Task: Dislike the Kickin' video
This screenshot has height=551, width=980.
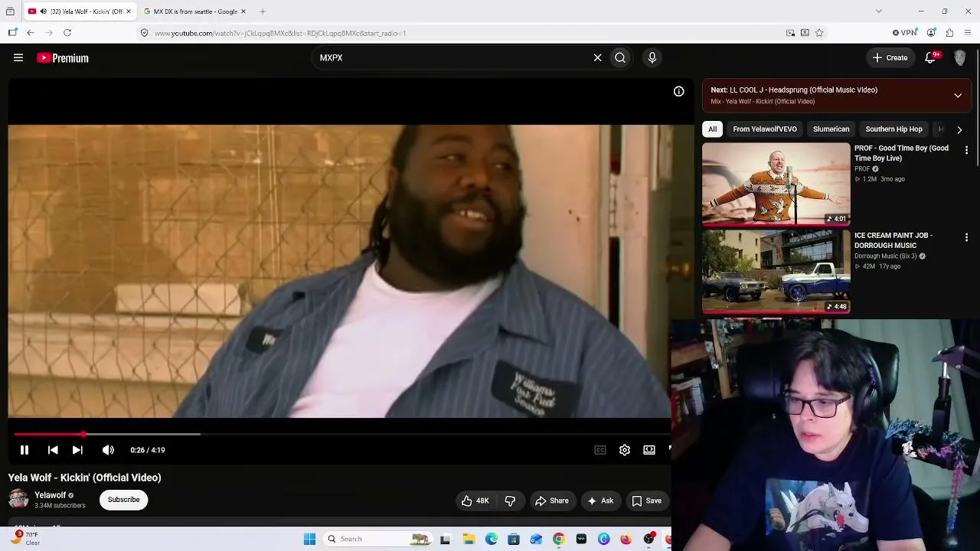Action: click(510, 500)
